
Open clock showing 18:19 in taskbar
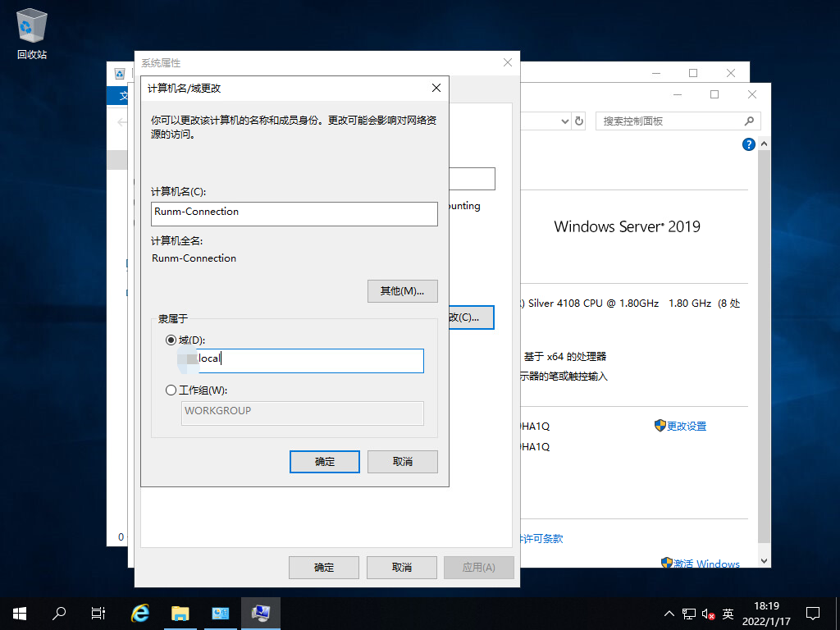click(x=766, y=614)
